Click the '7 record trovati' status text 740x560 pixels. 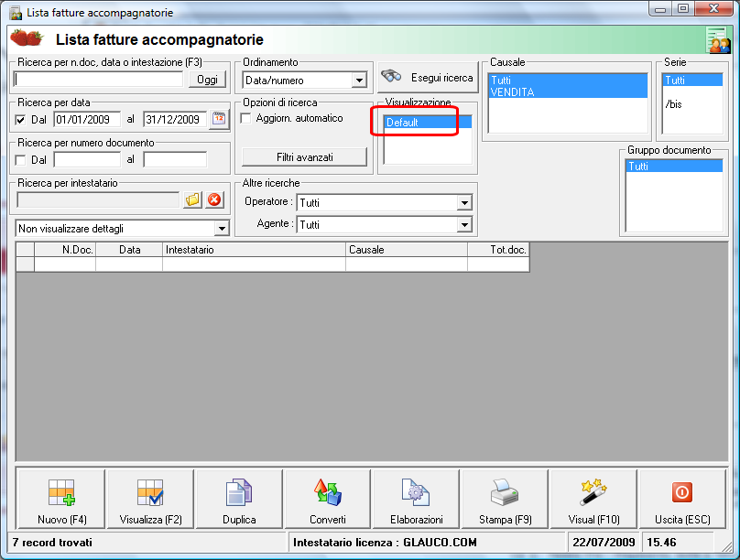[52, 543]
